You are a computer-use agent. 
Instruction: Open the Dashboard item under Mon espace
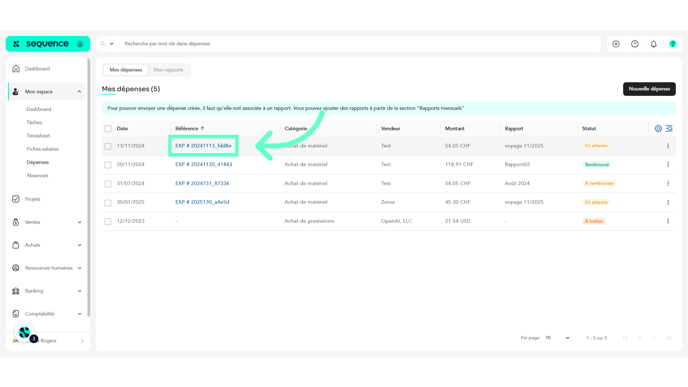tap(39, 109)
